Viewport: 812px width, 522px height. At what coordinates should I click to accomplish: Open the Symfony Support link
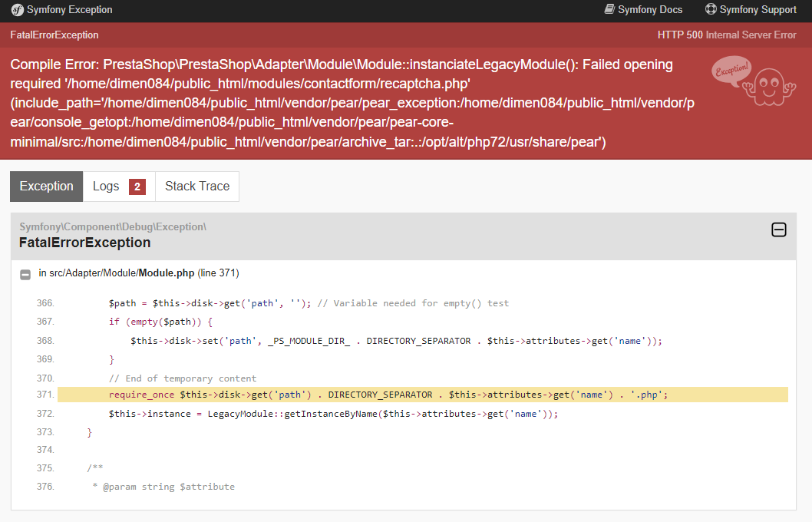(x=751, y=10)
